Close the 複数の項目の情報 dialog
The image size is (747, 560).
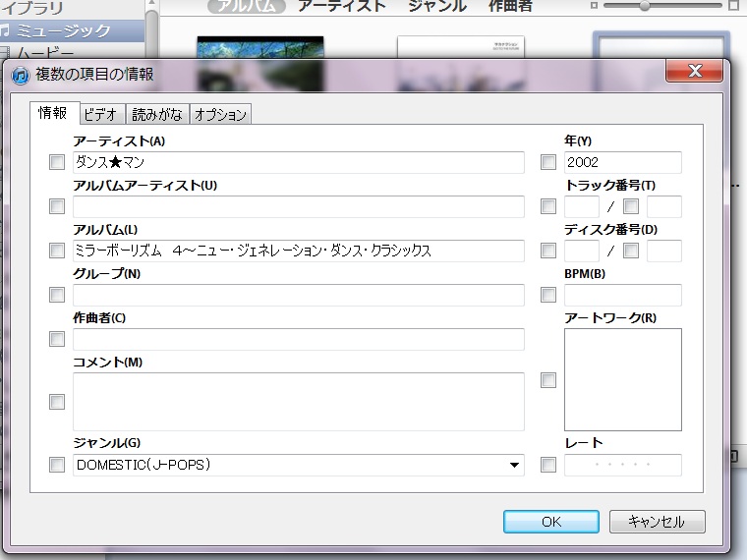695,71
